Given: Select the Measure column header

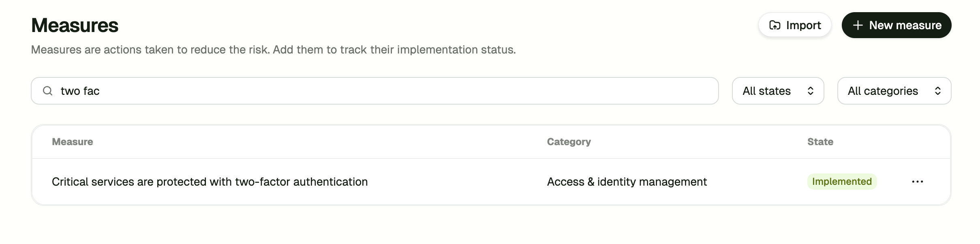Looking at the screenshot, I should (72, 141).
